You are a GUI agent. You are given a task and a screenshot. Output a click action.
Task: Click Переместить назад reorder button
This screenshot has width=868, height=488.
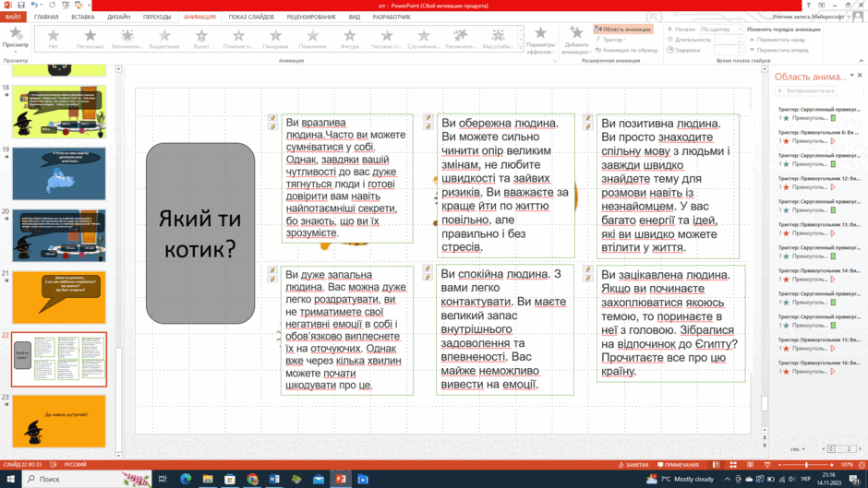(x=778, y=40)
